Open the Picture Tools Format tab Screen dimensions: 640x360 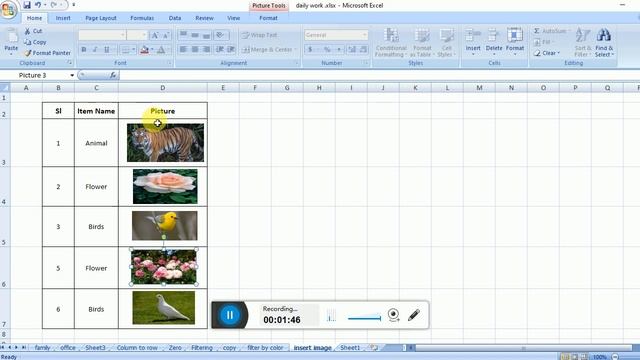tap(268, 18)
